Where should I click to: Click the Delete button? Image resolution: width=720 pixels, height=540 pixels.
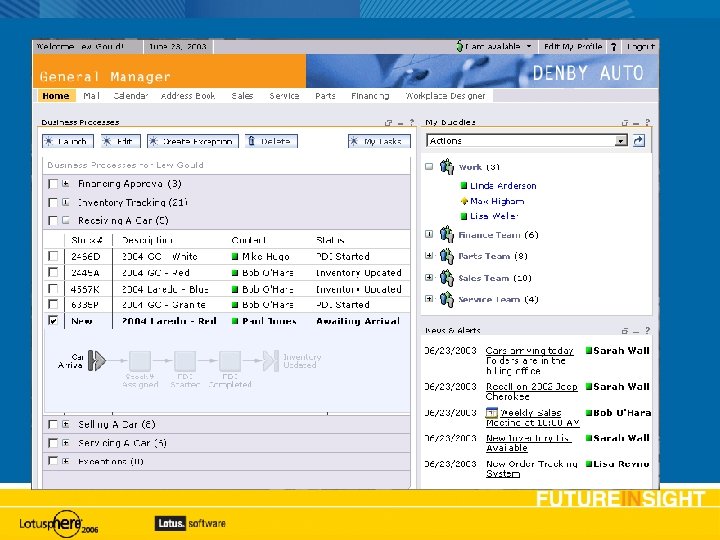click(x=271, y=141)
